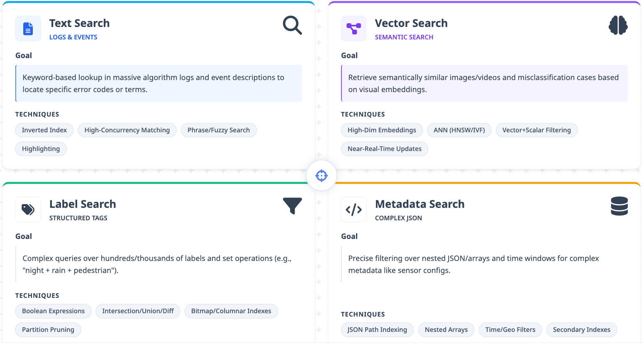Click the SEMANTIC SEARCH subtitle link
644x346 pixels.
(x=404, y=37)
